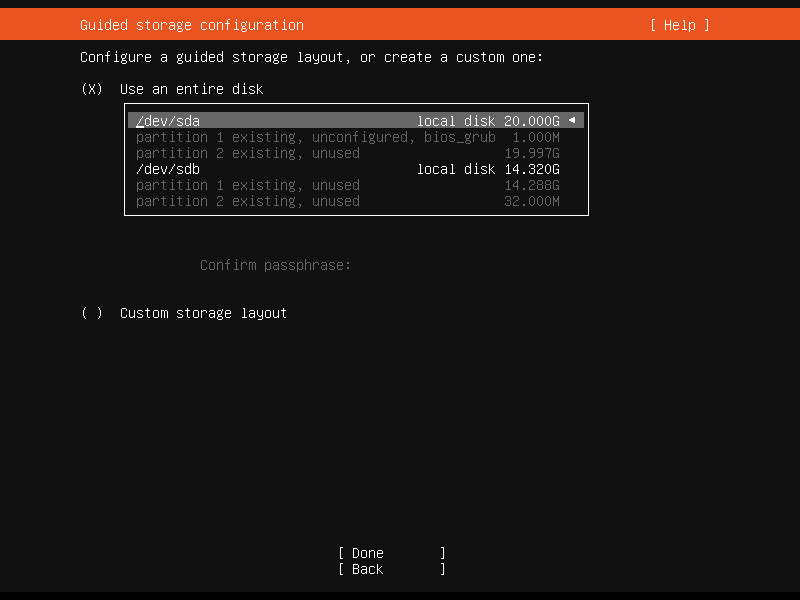The width and height of the screenshot is (800, 600).
Task: Activate the Back button
Action: 390,569
